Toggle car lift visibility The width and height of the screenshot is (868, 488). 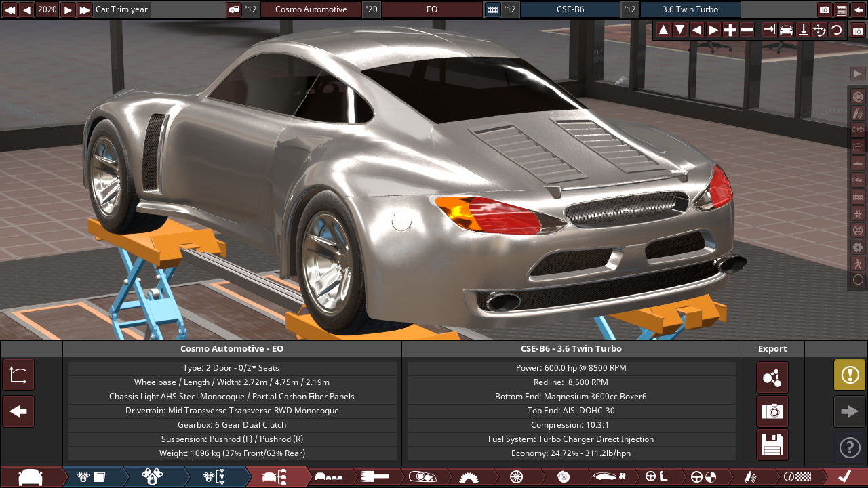858,213
